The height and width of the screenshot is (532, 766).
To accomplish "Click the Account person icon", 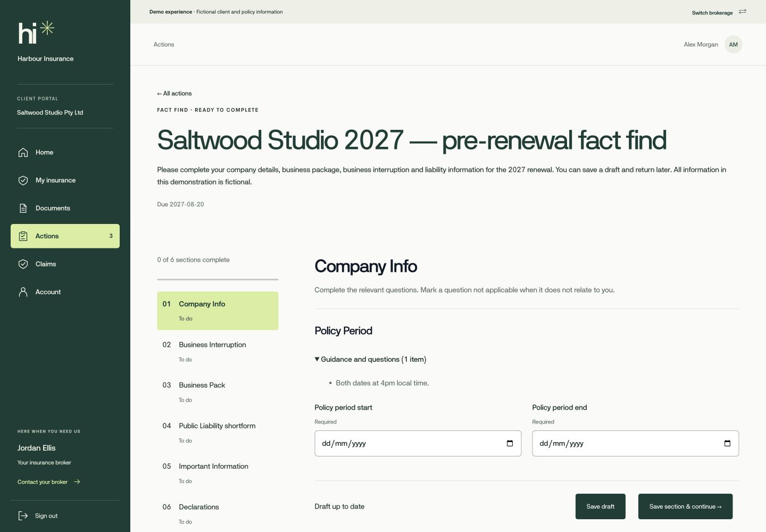I will [x=23, y=292].
